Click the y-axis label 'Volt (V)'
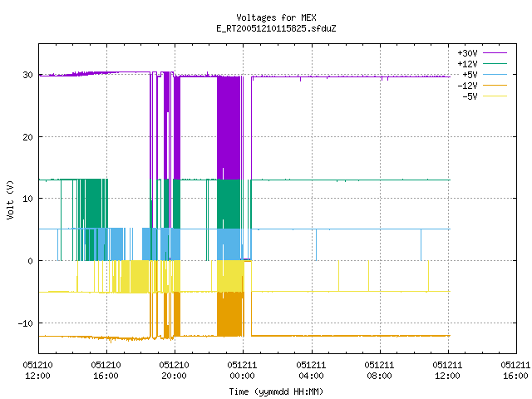Screen dimensions: 532x399 click(10, 199)
